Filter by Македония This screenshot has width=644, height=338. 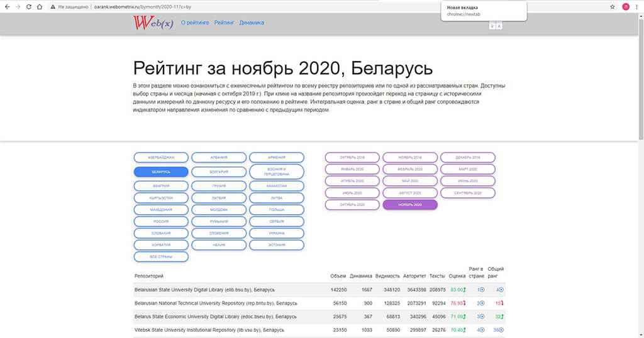point(161,210)
